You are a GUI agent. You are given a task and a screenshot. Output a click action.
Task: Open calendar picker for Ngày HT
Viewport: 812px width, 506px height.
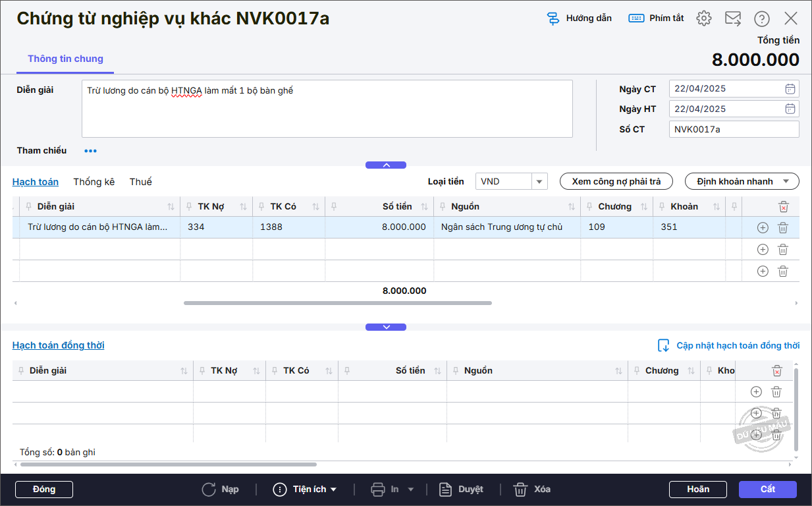coord(790,109)
